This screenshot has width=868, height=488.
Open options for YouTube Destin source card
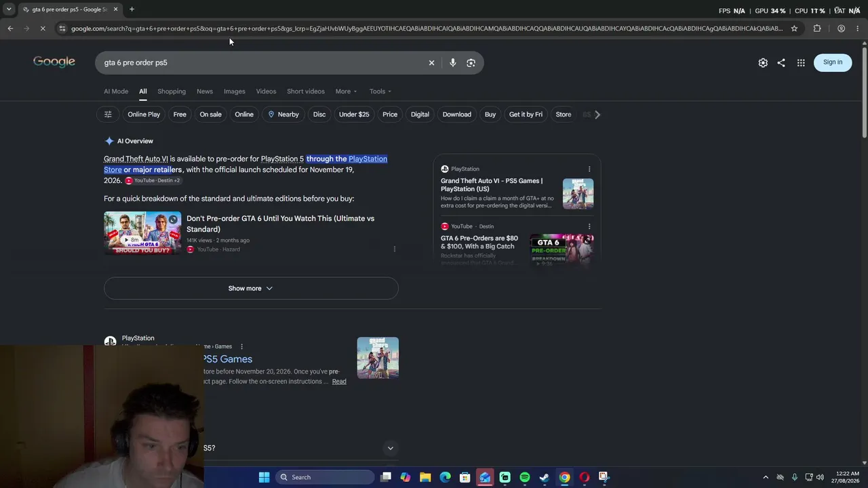[589, 226]
